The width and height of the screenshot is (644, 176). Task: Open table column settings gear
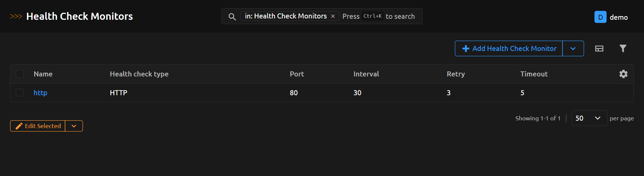[623, 74]
